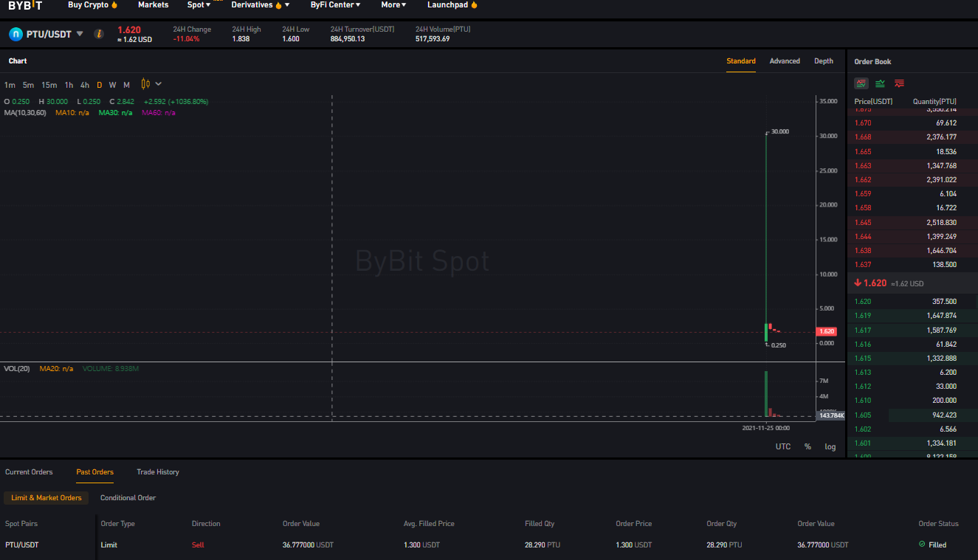The image size is (978, 560).
Task: Click the 24H Turnover value 884,950.13
Action: point(348,39)
